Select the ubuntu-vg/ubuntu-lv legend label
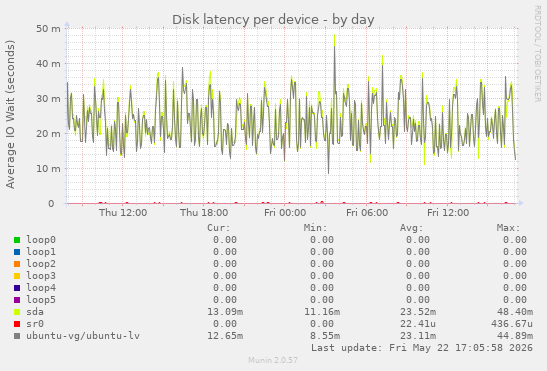This screenshot has width=547, height=371. (83, 336)
